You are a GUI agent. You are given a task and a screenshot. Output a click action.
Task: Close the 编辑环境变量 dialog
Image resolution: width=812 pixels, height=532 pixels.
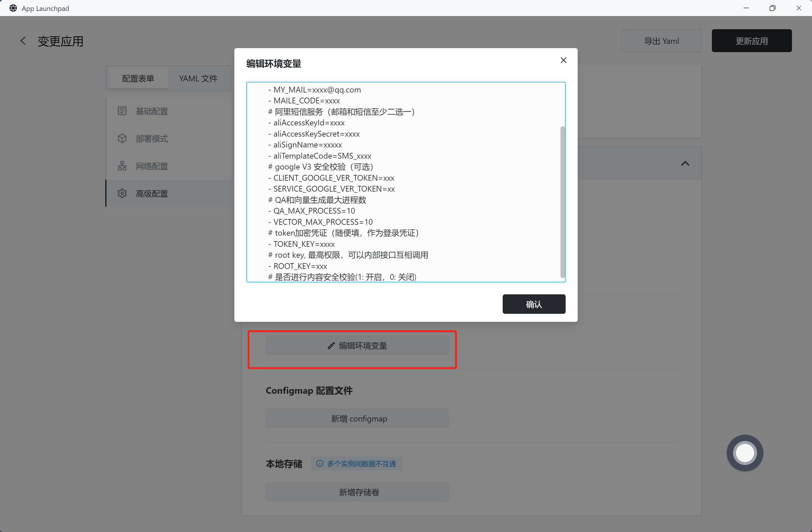pos(563,60)
